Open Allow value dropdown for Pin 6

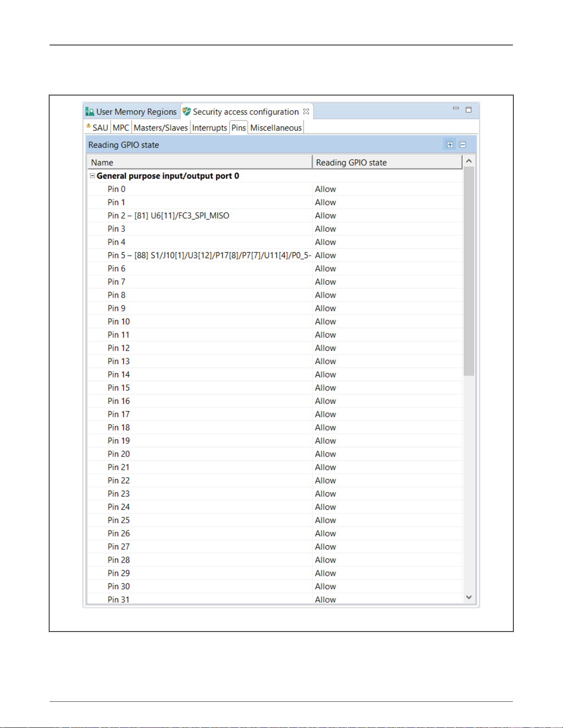(387, 269)
